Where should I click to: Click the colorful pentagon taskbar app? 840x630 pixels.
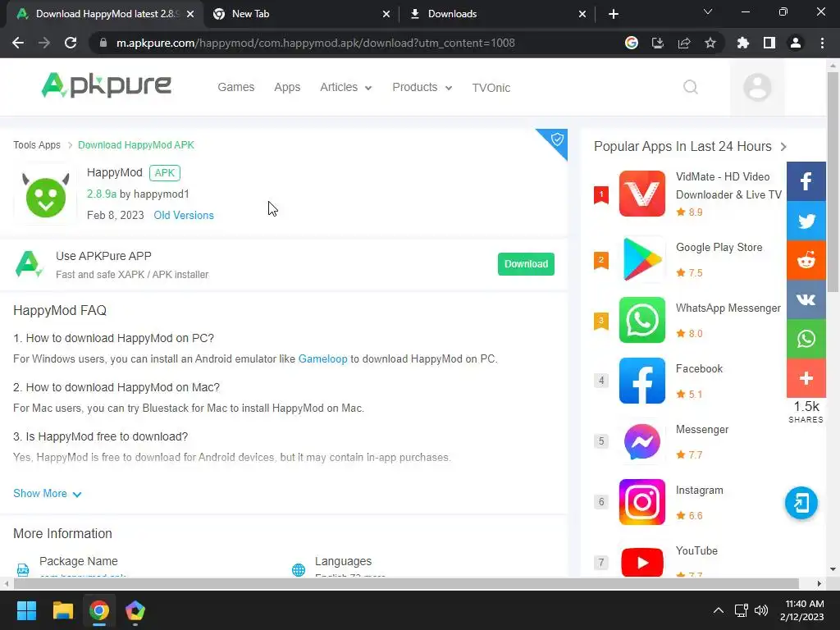[135, 610]
